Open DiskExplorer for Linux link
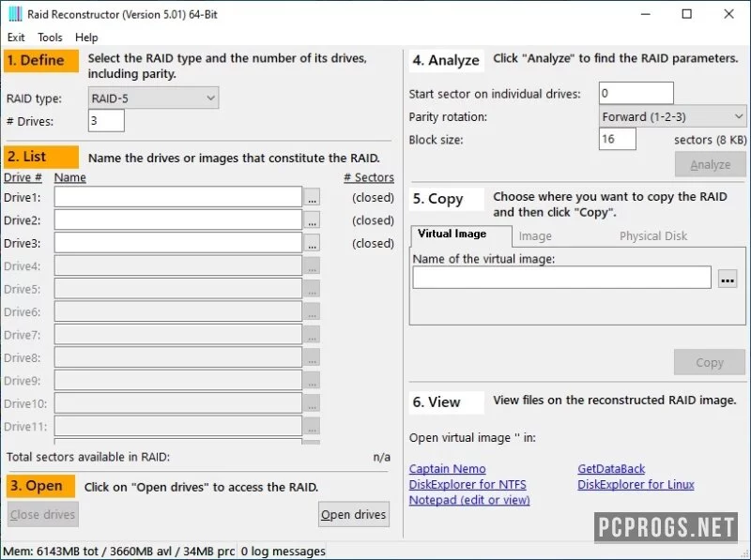The image size is (751, 560). click(636, 484)
